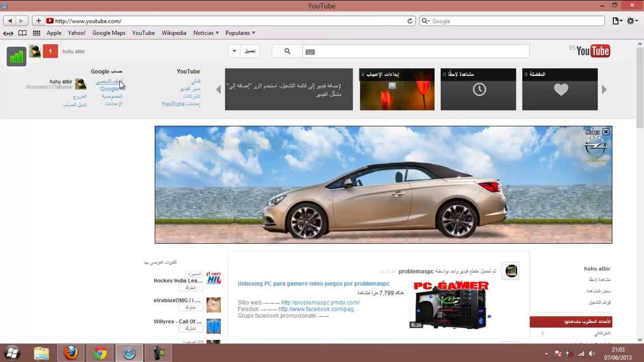Open Windows Start button
The image size is (644, 362).
(x=12, y=353)
